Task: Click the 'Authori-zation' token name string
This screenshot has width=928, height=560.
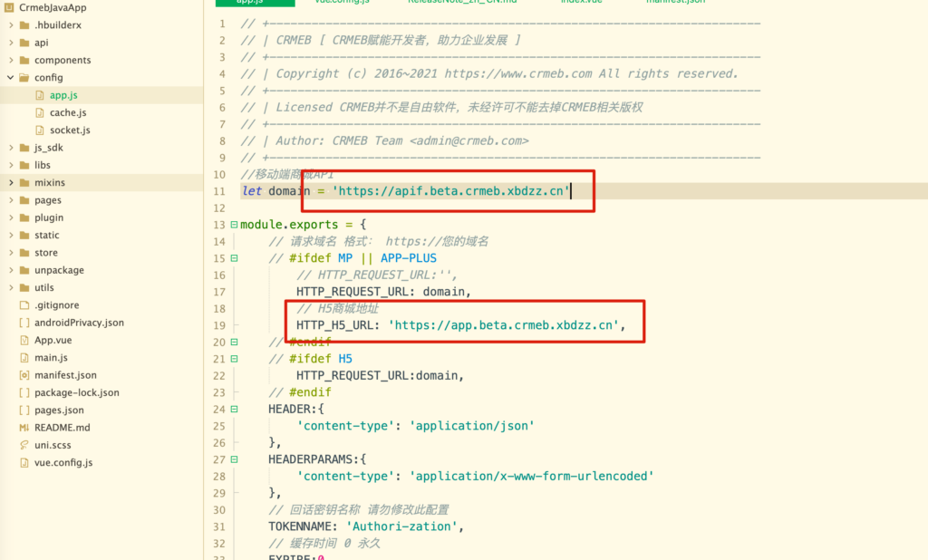Action: click(x=401, y=526)
